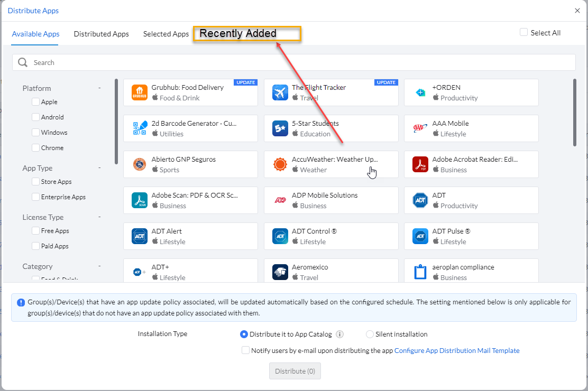588x391 pixels.
Task: Click the +ORDEN app icon
Action: tap(420, 92)
